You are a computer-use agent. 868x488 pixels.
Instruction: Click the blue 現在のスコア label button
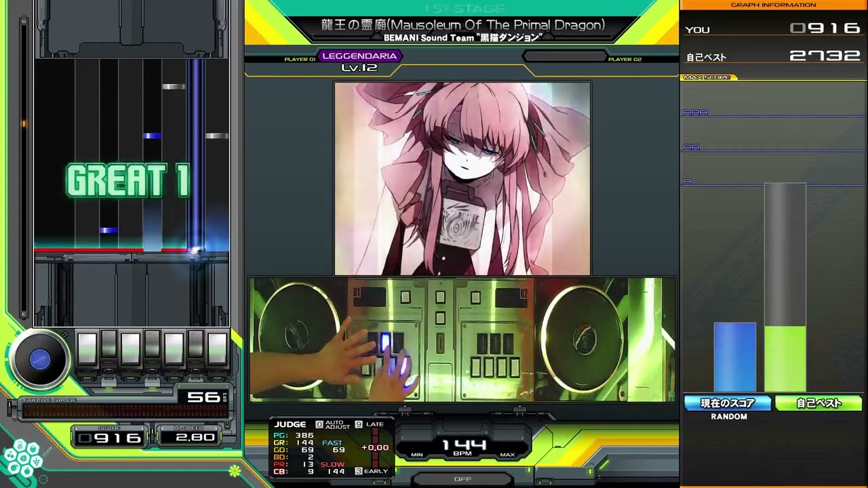(728, 403)
